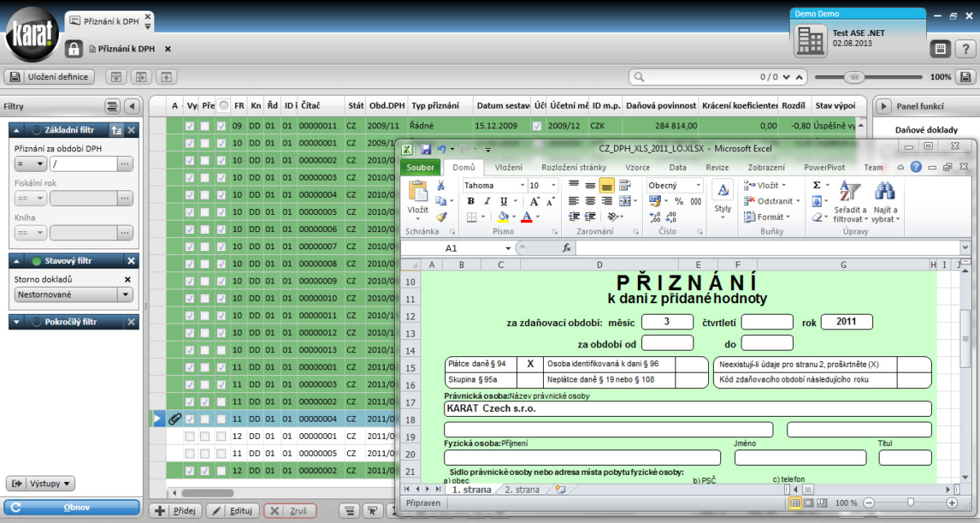Click the percent style icon in Excel
This screenshot has height=523, width=980.
678,201
